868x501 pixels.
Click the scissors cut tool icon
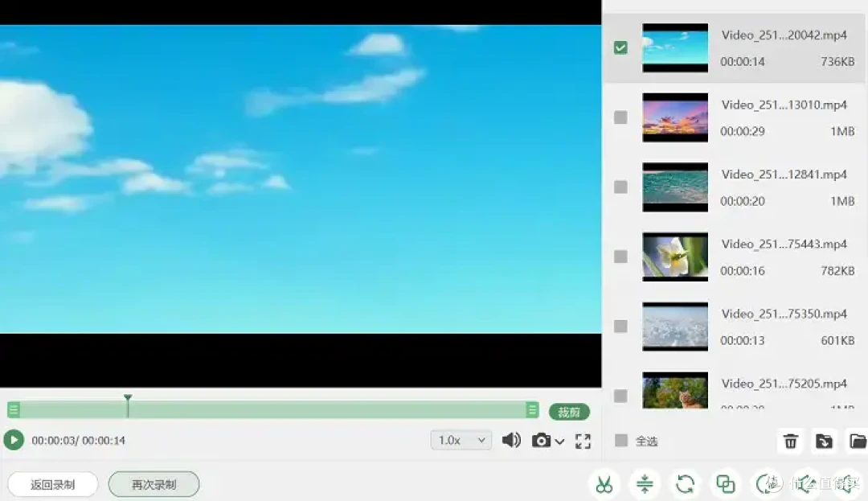(x=604, y=484)
